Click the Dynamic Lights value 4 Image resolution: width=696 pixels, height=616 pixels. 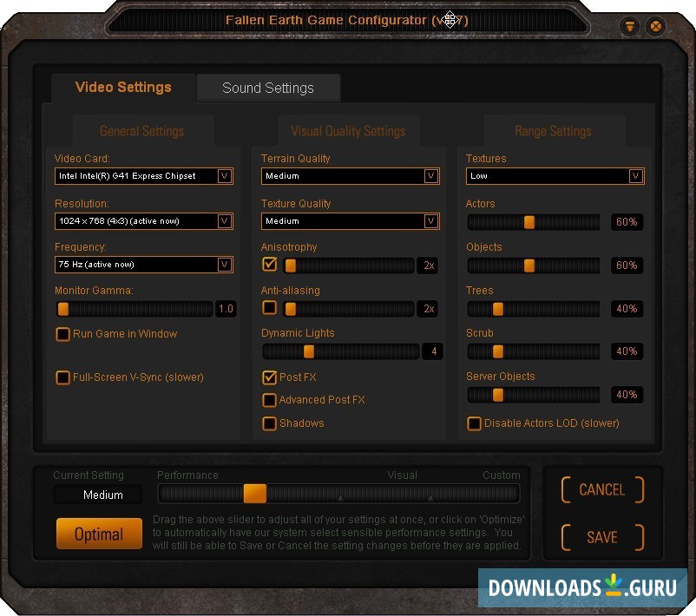[433, 351]
